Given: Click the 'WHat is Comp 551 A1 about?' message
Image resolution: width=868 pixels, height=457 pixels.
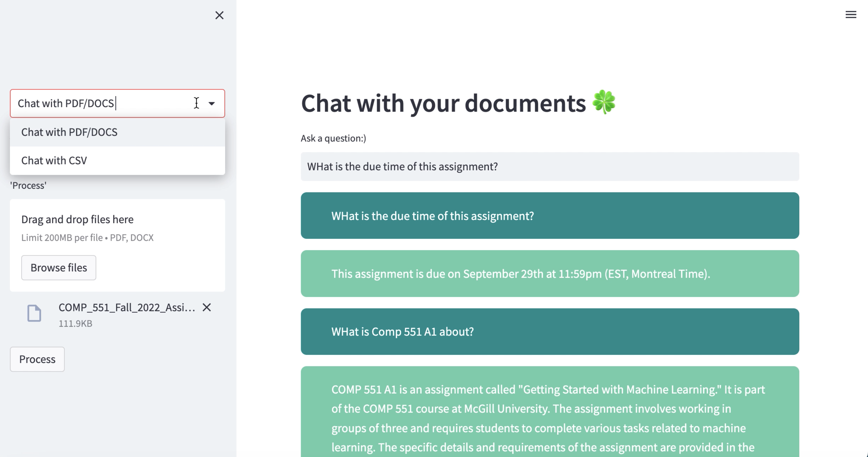Looking at the screenshot, I should 549,332.
